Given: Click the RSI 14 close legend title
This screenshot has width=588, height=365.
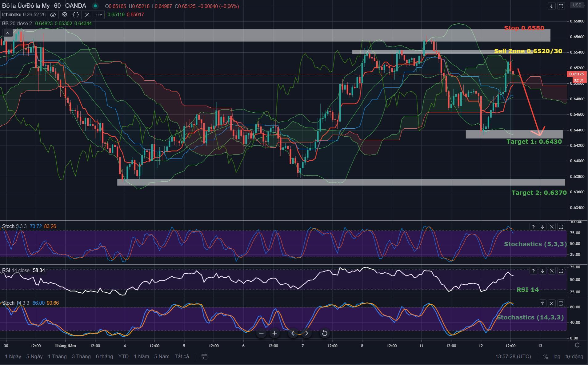Looking at the screenshot, I should (16, 270).
